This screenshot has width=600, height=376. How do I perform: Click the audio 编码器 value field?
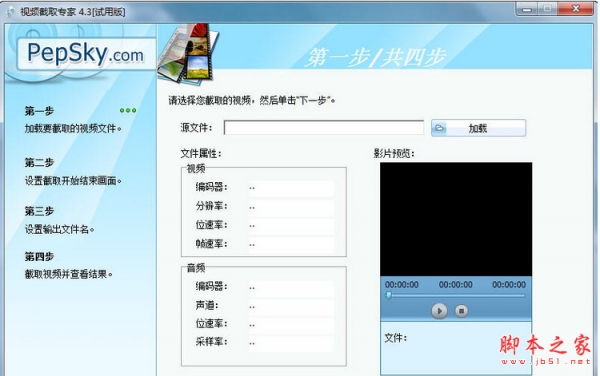click(x=291, y=287)
